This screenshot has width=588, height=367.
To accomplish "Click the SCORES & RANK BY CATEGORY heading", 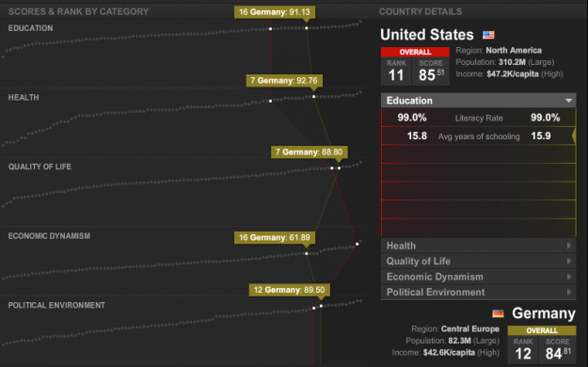I will coord(78,11).
